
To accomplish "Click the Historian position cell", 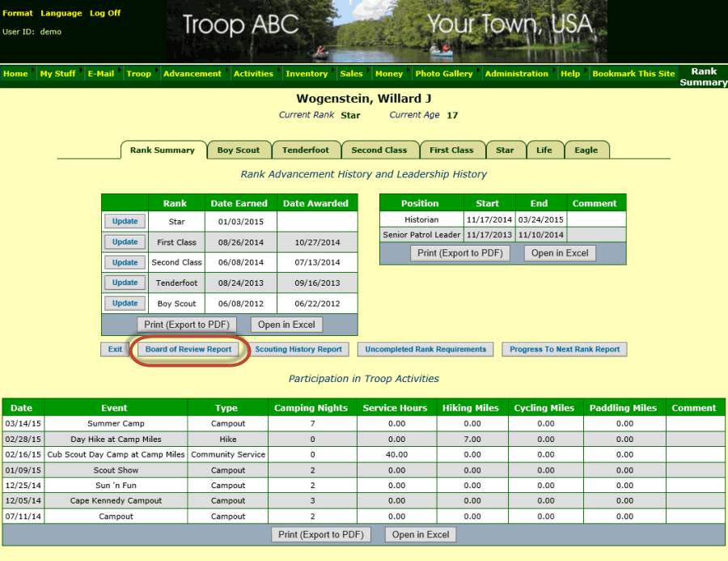I will 421,219.
